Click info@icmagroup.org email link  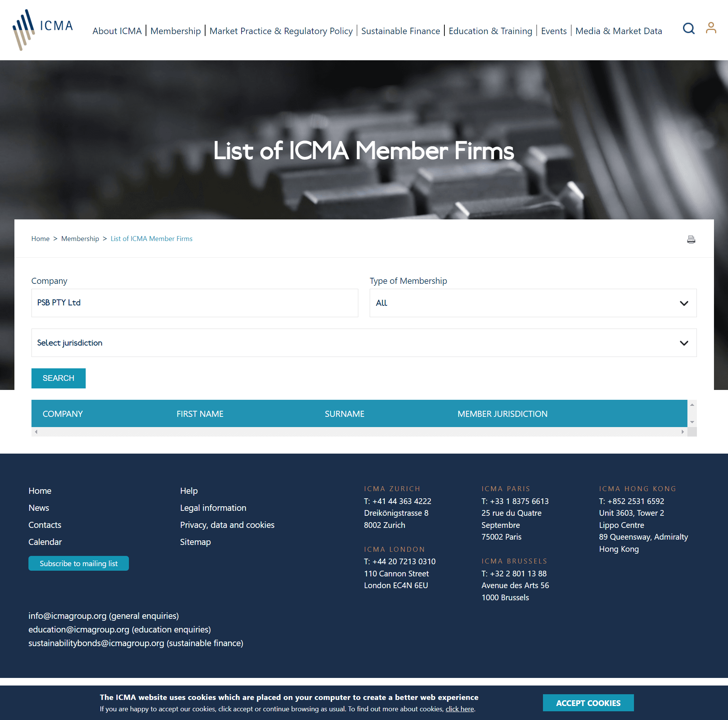[67, 616]
